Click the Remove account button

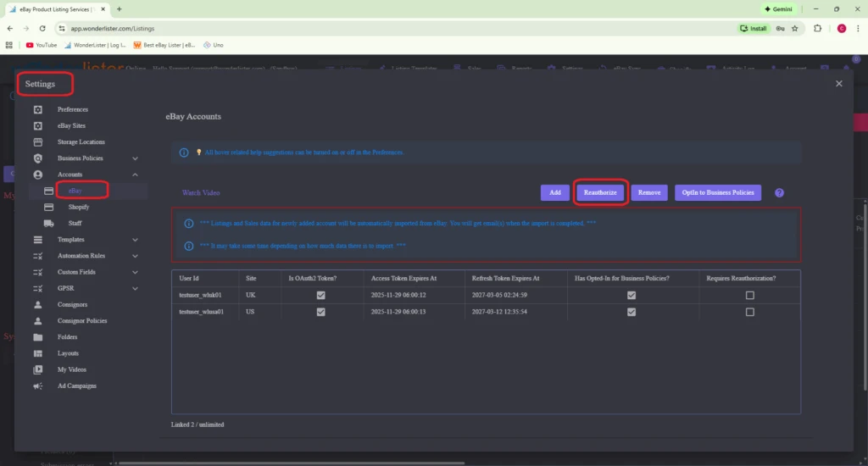coord(648,192)
